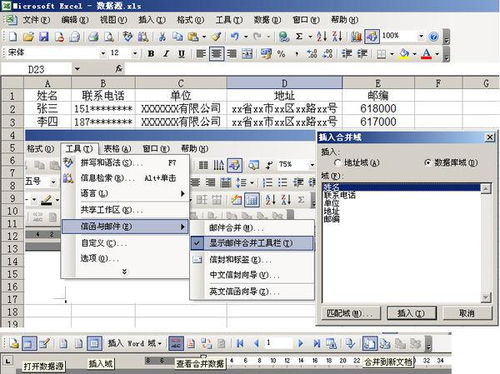Click the AutoSum sigma icon
Image resolution: width=500 pixels, height=374 pixels.
click(299, 36)
